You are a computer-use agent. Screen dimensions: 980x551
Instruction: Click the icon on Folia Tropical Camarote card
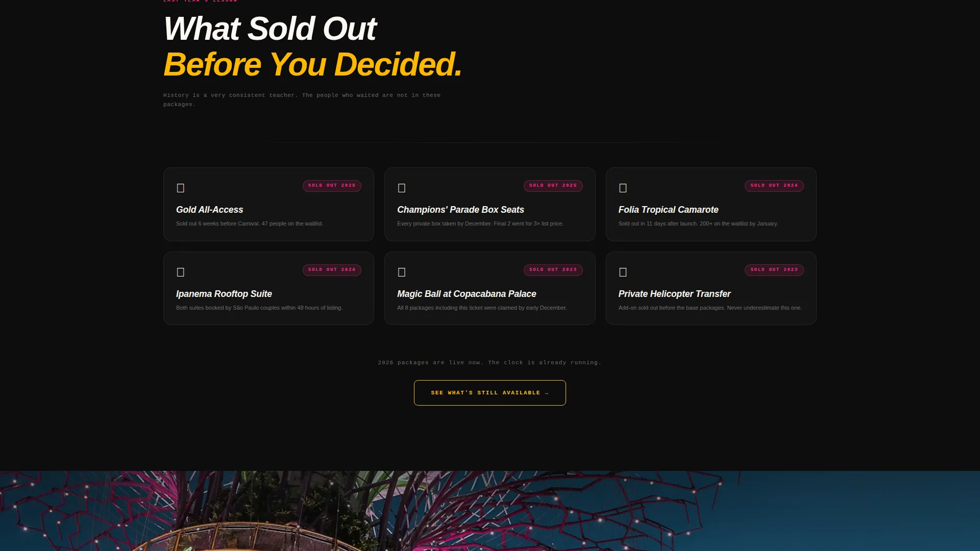[x=623, y=188]
